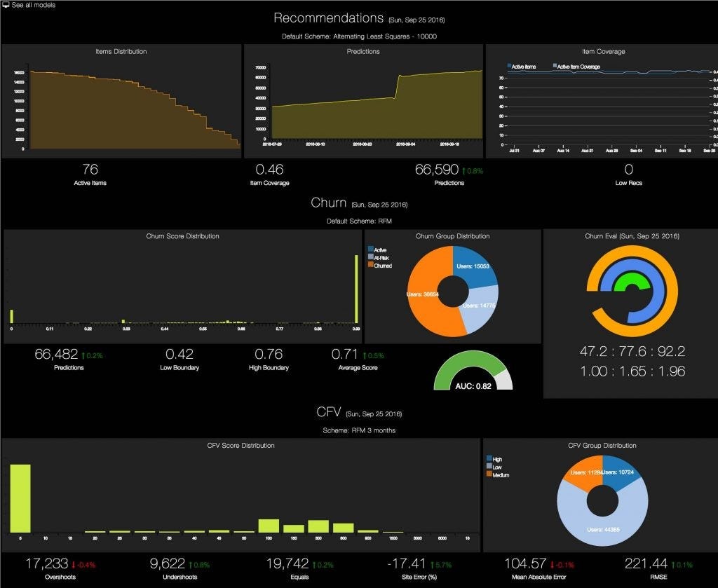Open the See all models link
718x588 pixels.
point(34,5)
